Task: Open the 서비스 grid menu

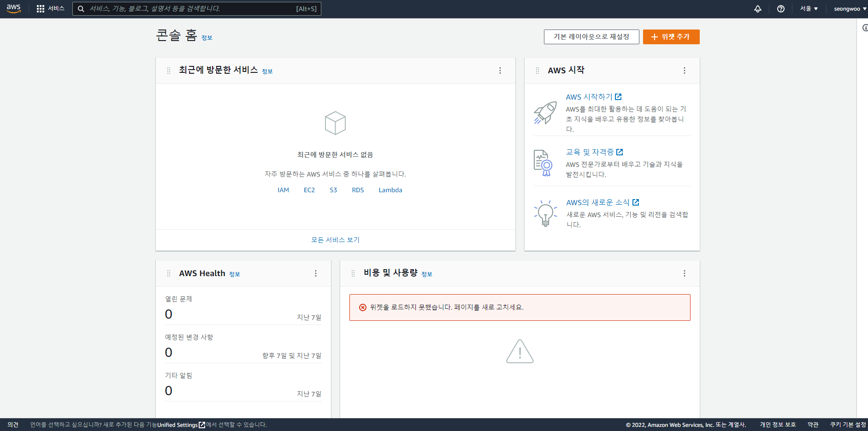Action: click(50, 9)
